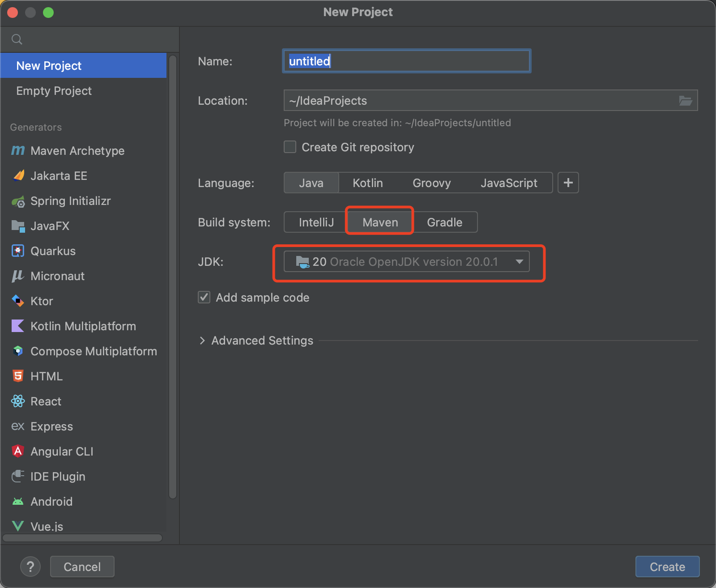Open help with question mark button
Image resolution: width=716 pixels, height=588 pixels.
pyautogui.click(x=30, y=567)
